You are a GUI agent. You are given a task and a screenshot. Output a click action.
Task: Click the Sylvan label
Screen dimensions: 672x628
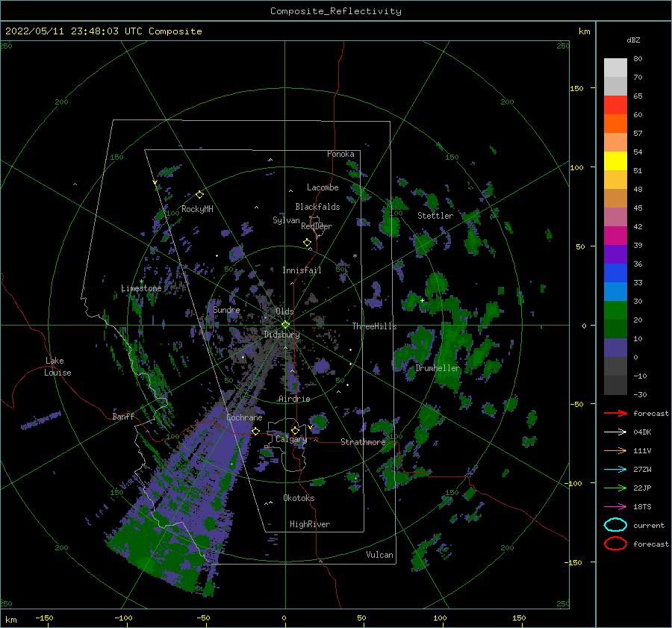tap(286, 220)
